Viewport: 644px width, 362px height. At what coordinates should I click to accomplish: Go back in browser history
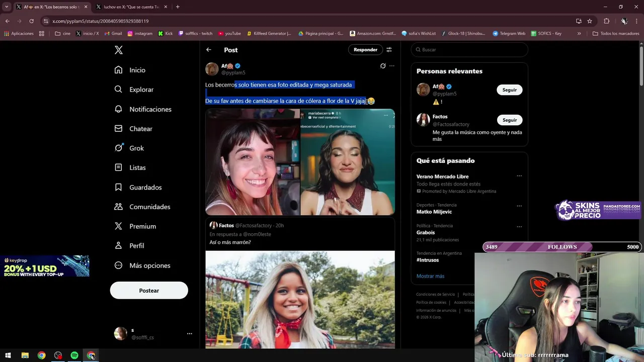coord(8,21)
